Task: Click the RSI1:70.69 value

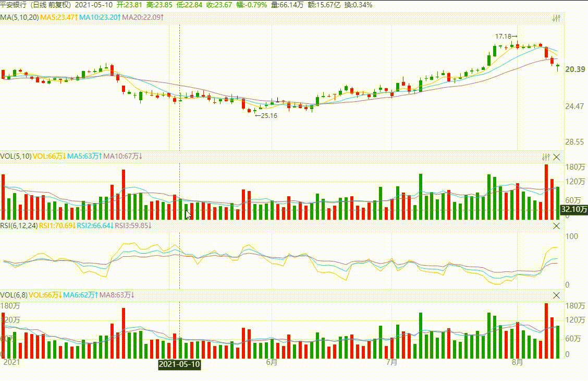Action: [x=57, y=225]
